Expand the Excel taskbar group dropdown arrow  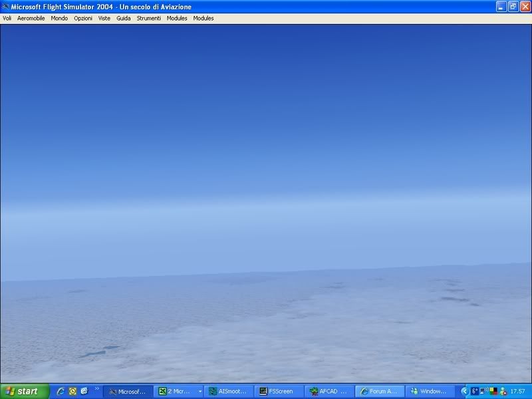200,392
